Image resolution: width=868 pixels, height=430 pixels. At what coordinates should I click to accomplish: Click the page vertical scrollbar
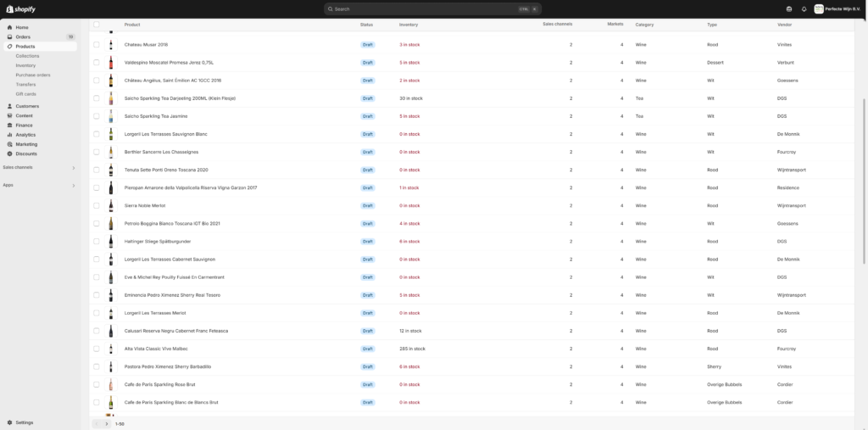(x=865, y=181)
